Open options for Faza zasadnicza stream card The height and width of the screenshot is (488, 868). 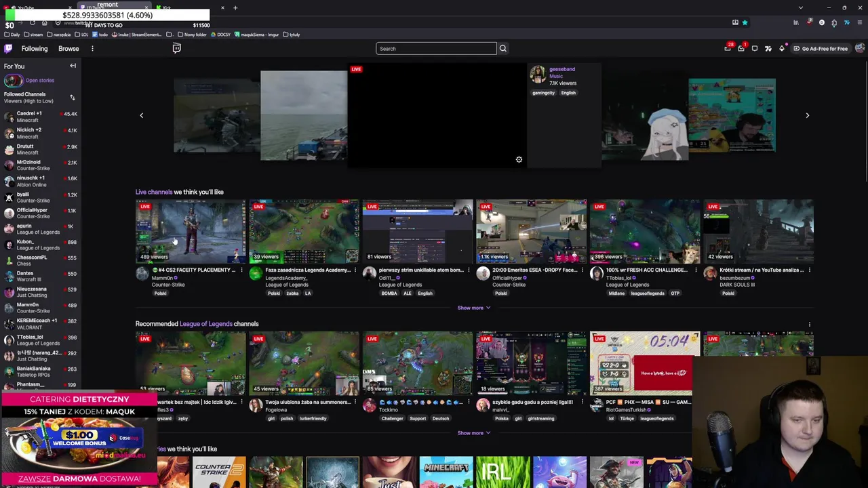point(355,270)
